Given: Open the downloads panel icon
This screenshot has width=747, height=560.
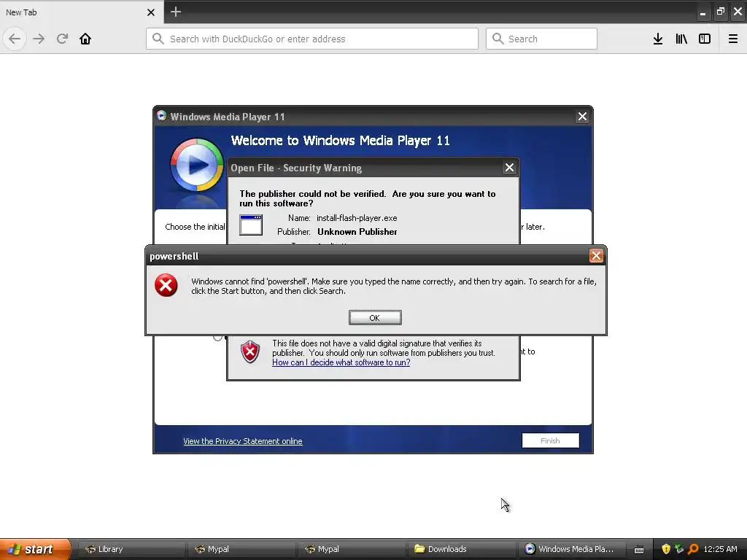Looking at the screenshot, I should (x=658, y=39).
